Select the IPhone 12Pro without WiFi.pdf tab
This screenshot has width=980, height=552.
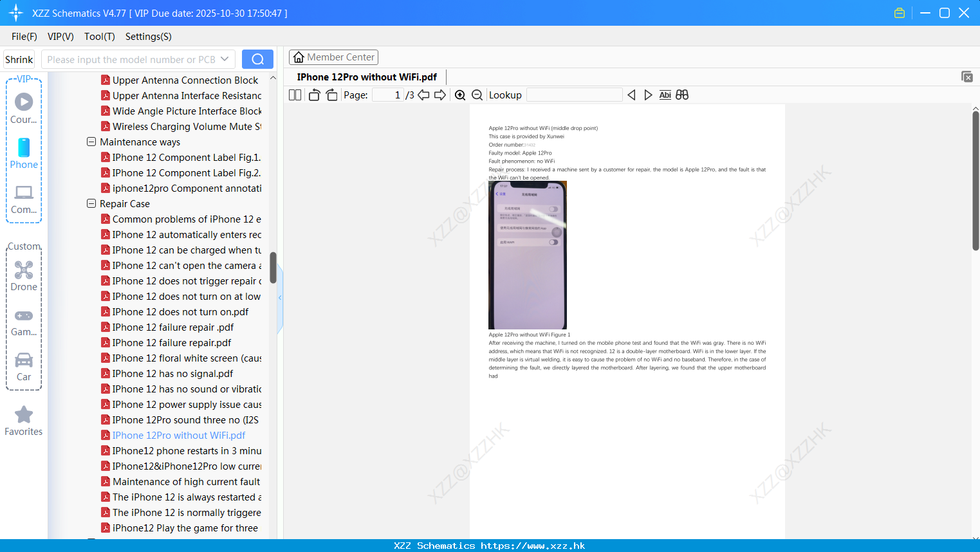pyautogui.click(x=367, y=77)
